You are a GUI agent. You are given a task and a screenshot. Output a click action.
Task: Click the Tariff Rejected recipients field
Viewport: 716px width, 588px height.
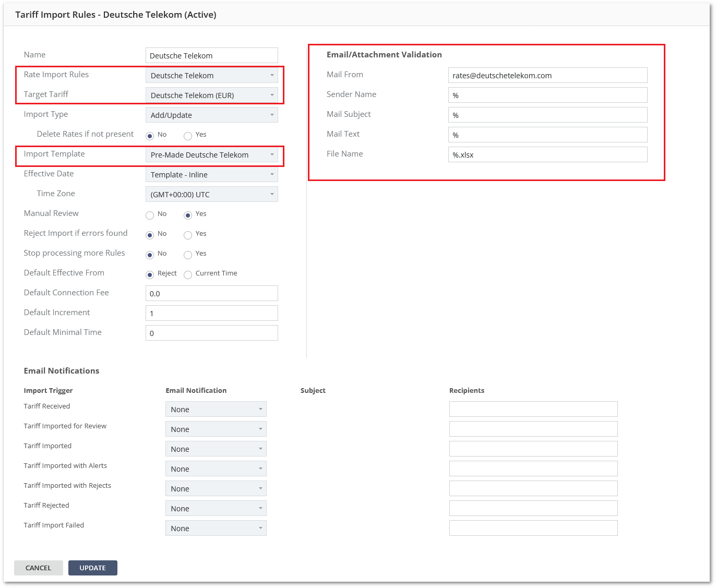click(x=533, y=509)
